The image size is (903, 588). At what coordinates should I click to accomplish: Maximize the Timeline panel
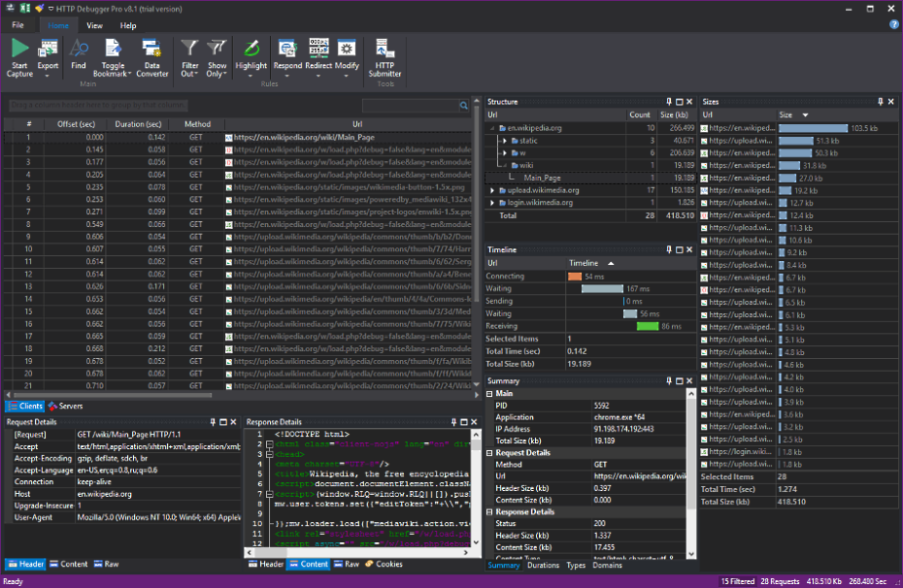point(679,249)
